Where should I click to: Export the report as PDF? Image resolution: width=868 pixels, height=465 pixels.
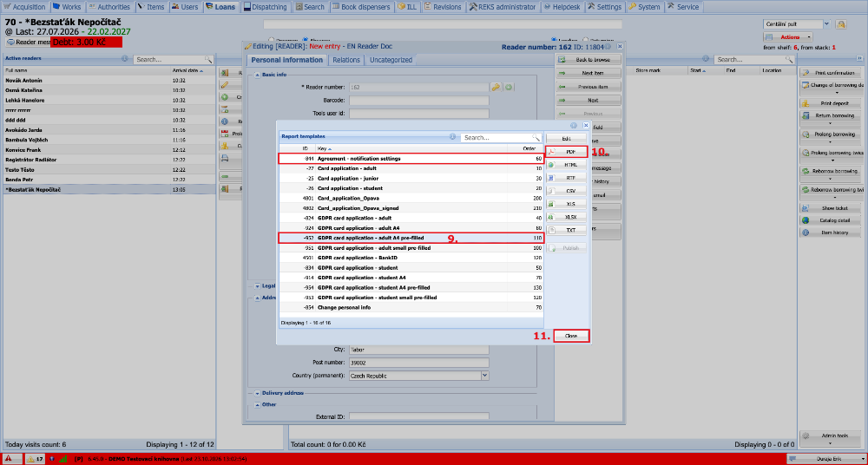click(x=567, y=152)
